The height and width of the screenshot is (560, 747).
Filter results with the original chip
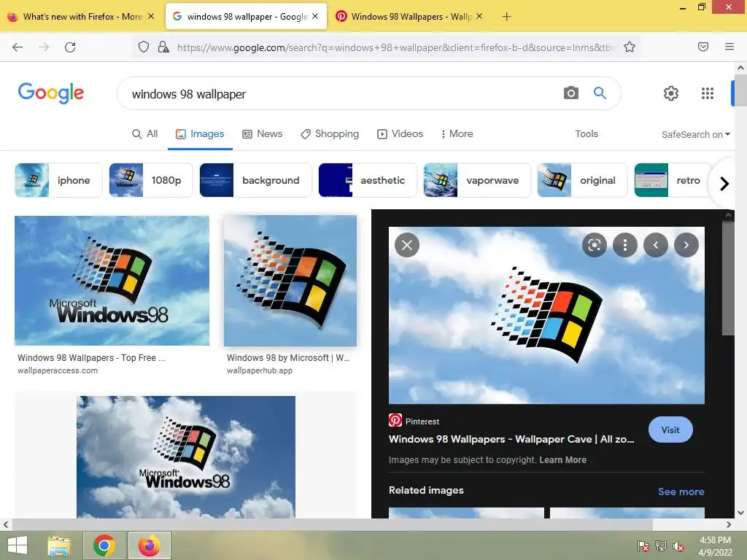coord(582,180)
